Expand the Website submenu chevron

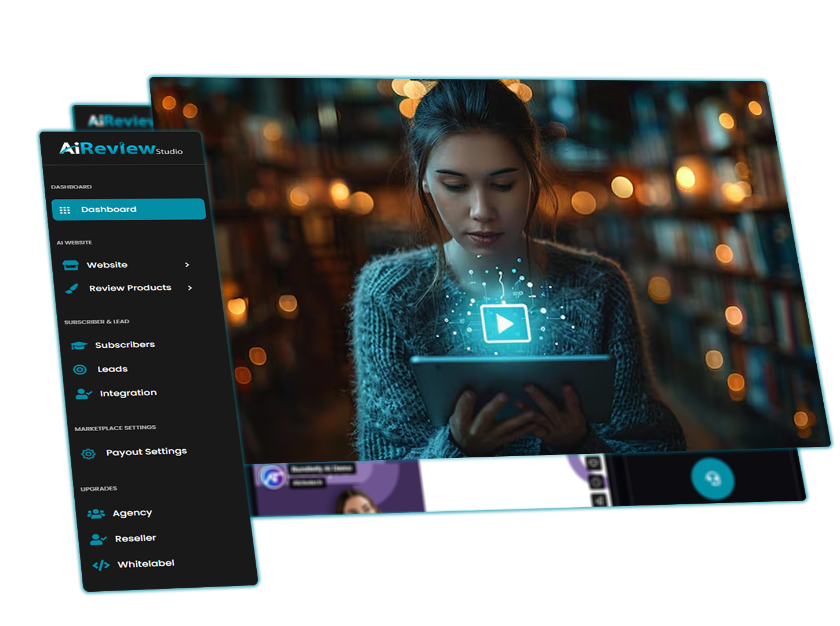[x=187, y=265]
